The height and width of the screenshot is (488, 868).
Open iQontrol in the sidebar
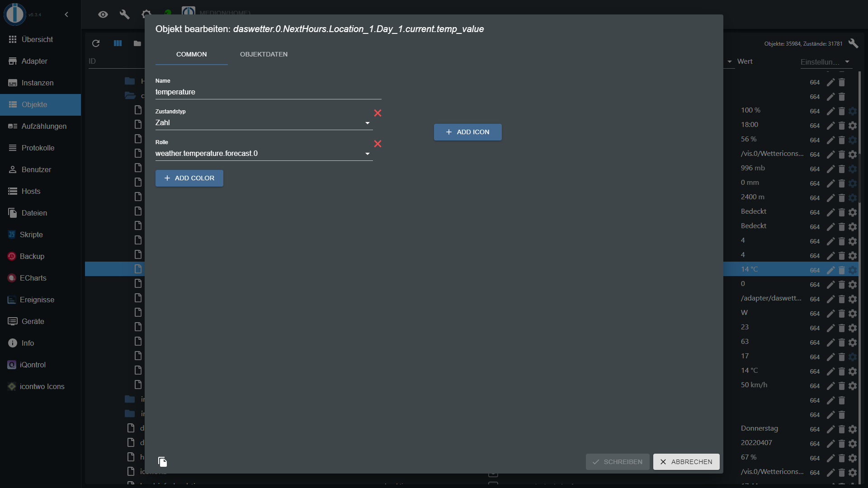[40, 365]
